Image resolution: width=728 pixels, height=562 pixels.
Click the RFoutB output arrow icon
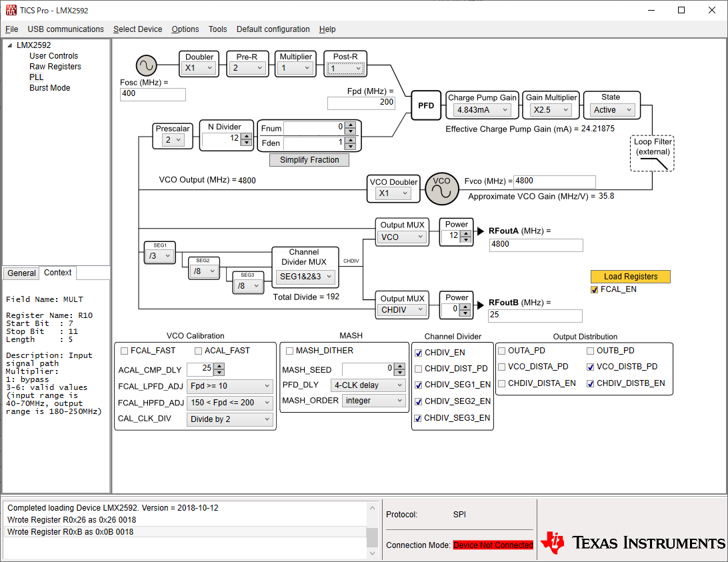[x=481, y=304]
